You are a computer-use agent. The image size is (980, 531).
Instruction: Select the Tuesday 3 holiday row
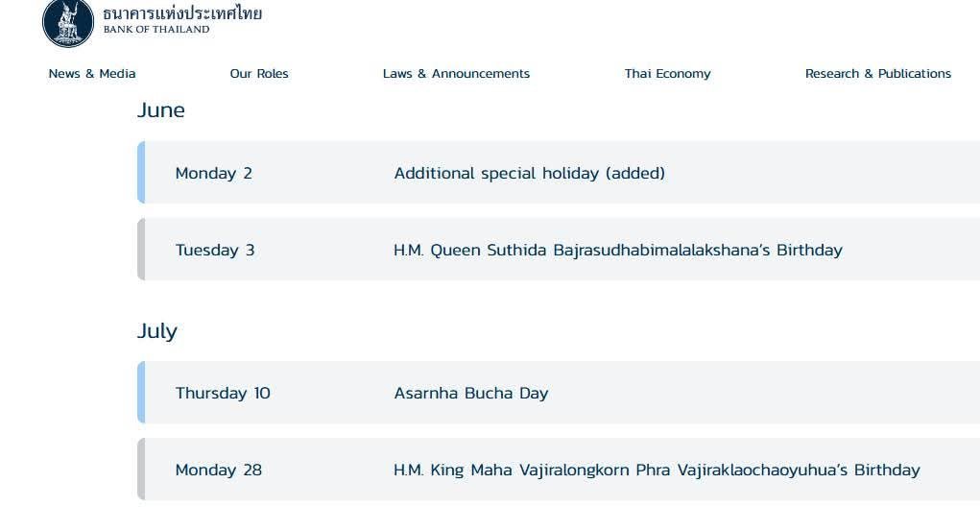(x=559, y=250)
